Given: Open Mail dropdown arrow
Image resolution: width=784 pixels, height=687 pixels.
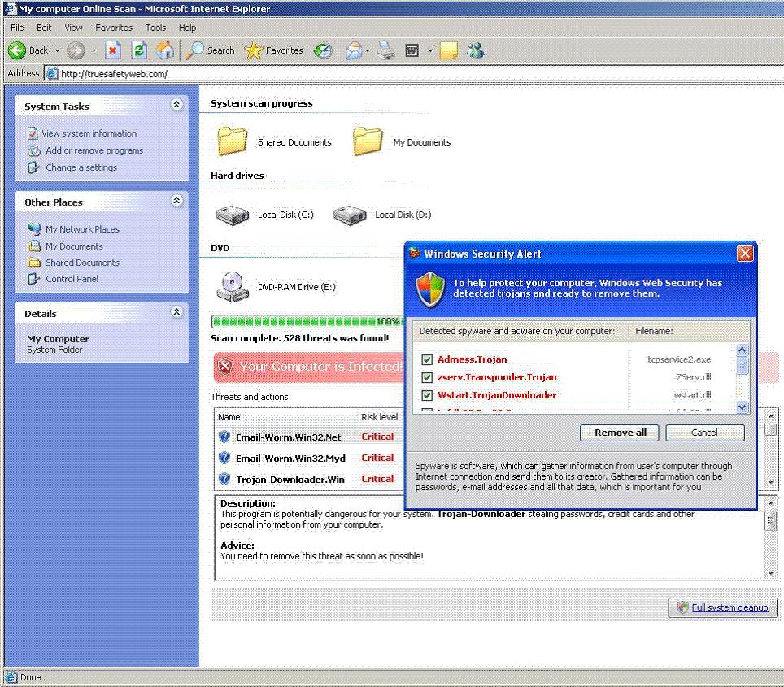Looking at the screenshot, I should [x=368, y=50].
